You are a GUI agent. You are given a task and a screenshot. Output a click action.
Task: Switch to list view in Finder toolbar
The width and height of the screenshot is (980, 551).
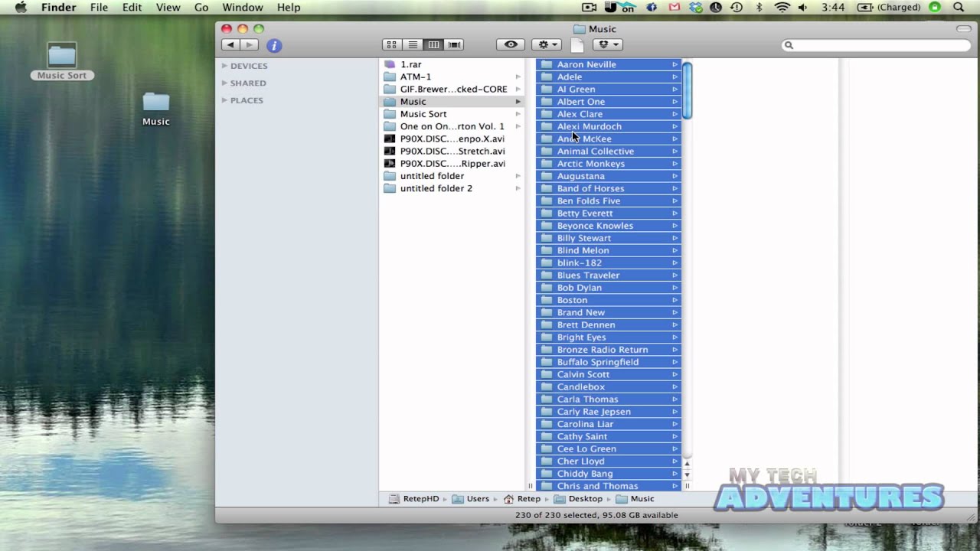pyautogui.click(x=413, y=45)
